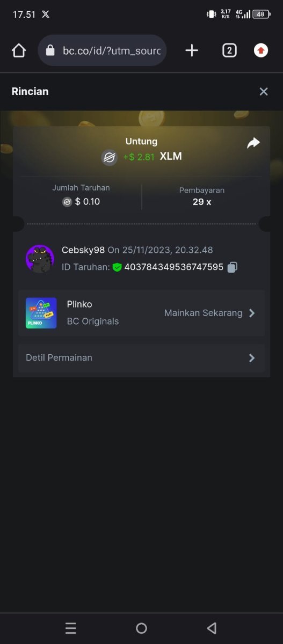283x644 pixels.
Task: Click Mainkan Sekarang link
Action: coord(204,313)
